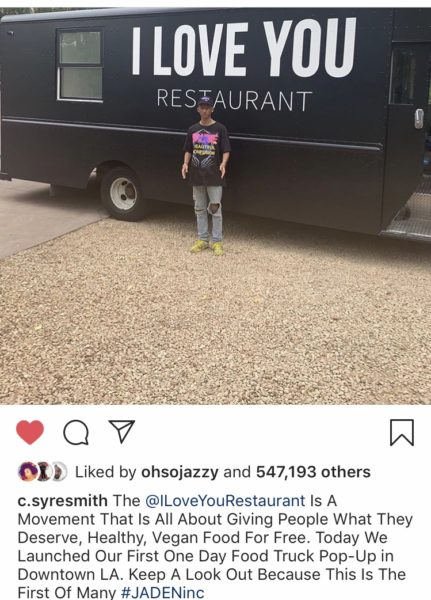The image size is (431, 600).
Task: Tap the middle liker avatar
Action: point(44,471)
